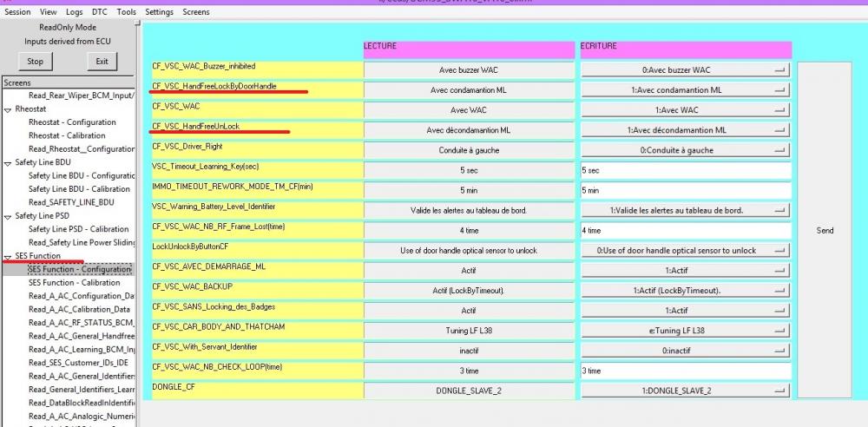Select Rheostat - Calibration screen
Image resolution: width=868 pixels, height=427 pixels.
pyautogui.click(x=67, y=135)
